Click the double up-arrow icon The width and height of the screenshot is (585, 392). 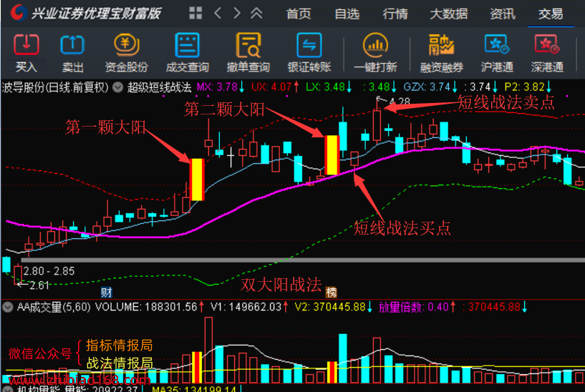pos(256,13)
